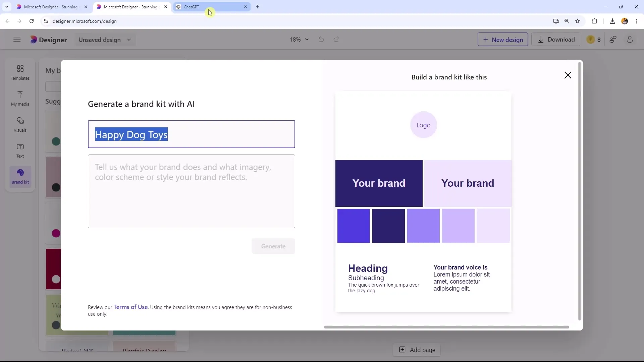The width and height of the screenshot is (644, 362).
Task: Close the brand kit dialog
Action: tap(568, 75)
